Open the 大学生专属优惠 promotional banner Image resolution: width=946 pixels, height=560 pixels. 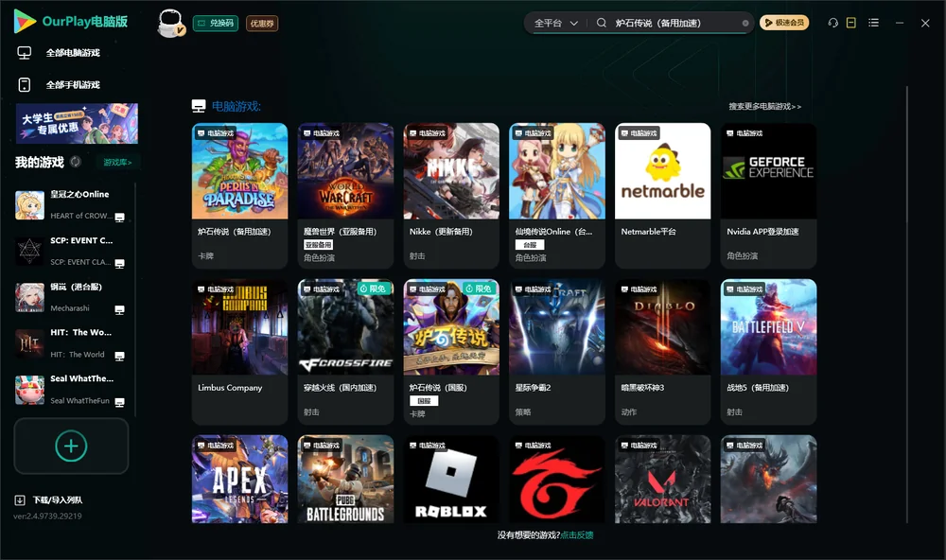77,123
